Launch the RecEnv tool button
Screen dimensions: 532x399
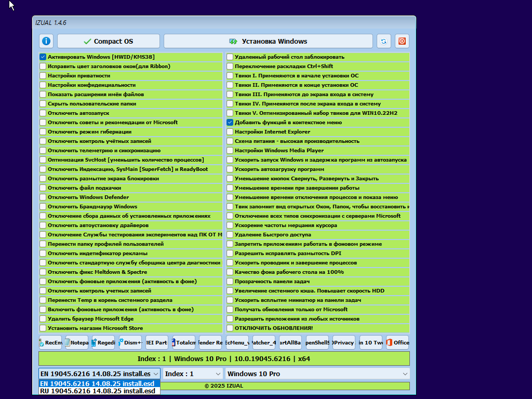tap(50, 343)
